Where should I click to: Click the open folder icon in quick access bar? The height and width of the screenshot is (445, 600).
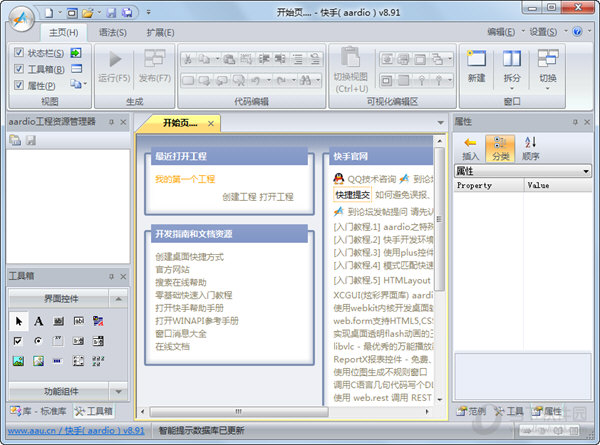(x=88, y=13)
